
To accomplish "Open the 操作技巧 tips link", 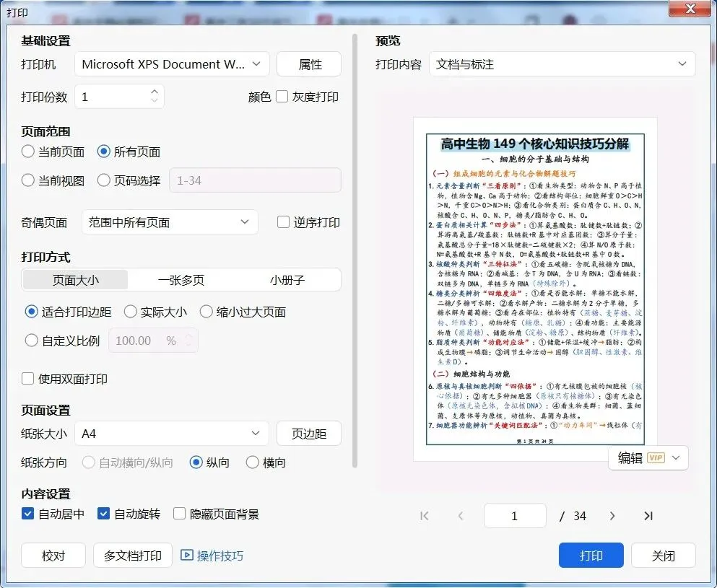I will [x=220, y=556].
